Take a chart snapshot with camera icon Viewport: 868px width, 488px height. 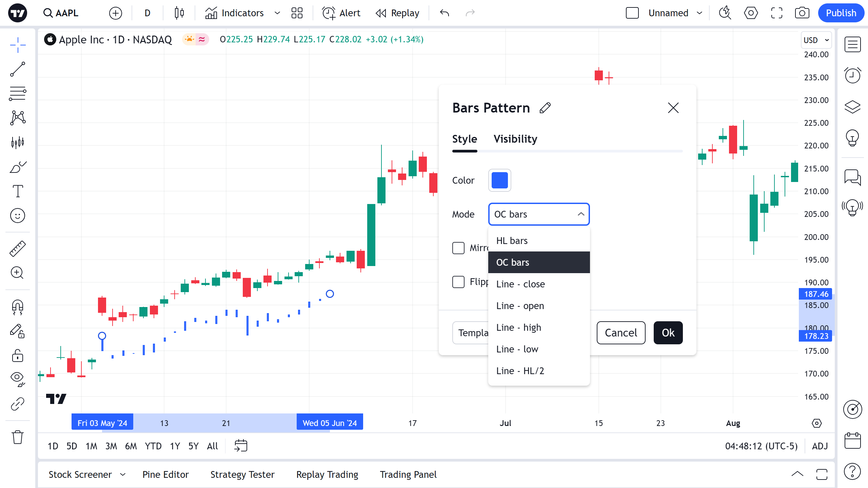pyautogui.click(x=802, y=13)
